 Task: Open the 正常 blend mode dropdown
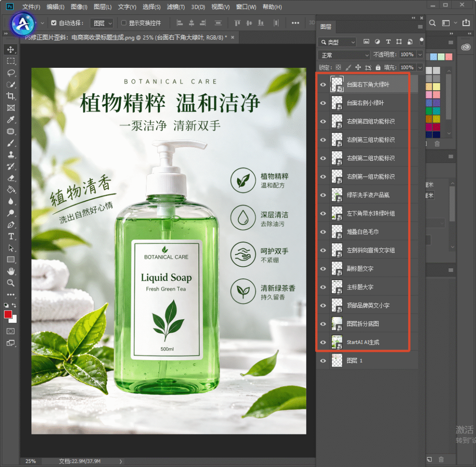(x=344, y=55)
